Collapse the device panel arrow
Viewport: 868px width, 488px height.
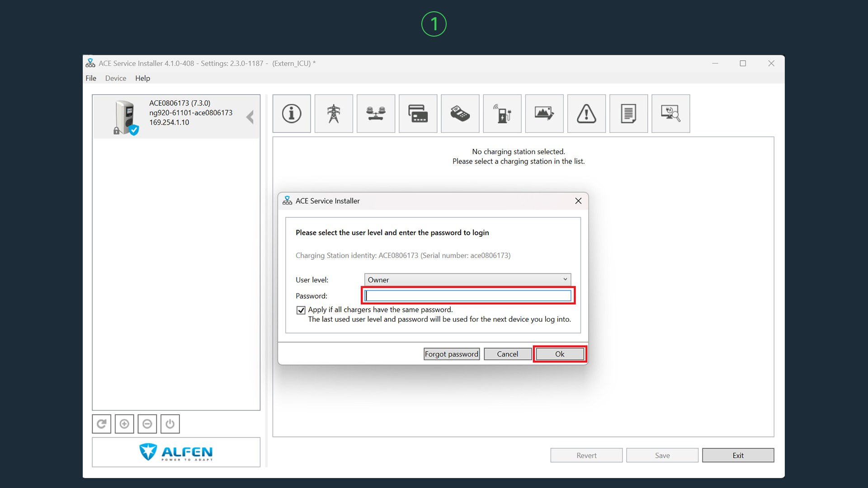[x=250, y=117]
